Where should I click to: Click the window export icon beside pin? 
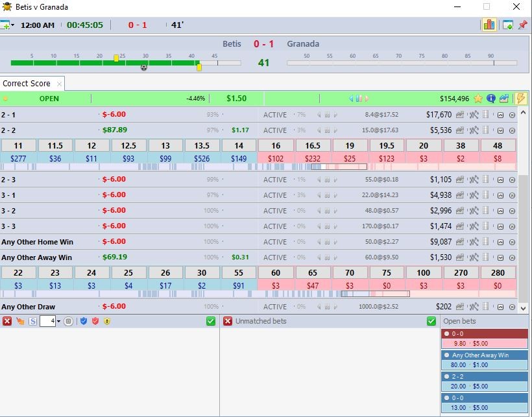(x=508, y=25)
